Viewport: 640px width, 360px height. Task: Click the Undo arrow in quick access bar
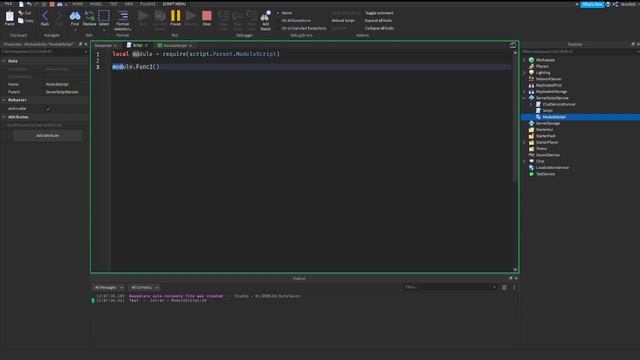29,4
